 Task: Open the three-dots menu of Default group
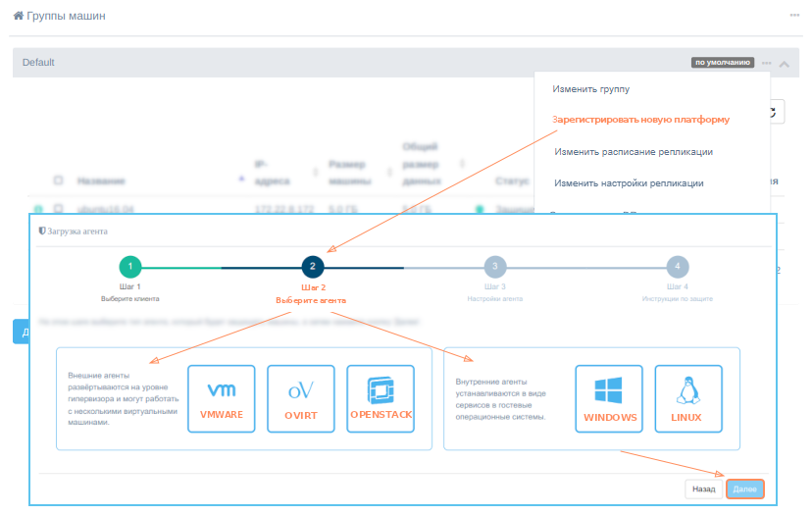click(x=767, y=62)
